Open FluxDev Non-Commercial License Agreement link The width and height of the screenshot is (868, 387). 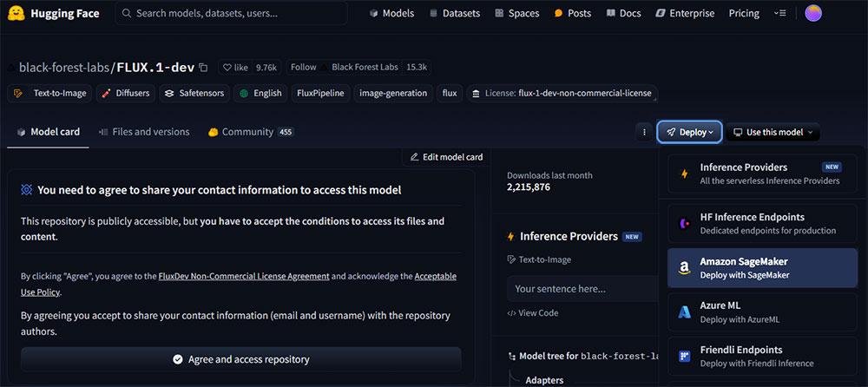[244, 276]
